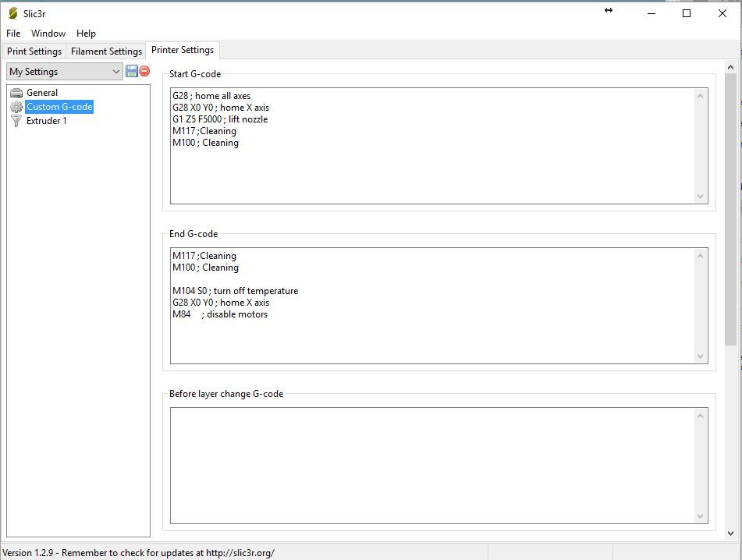Open the File menu
The width and height of the screenshot is (742, 560).
(13, 33)
